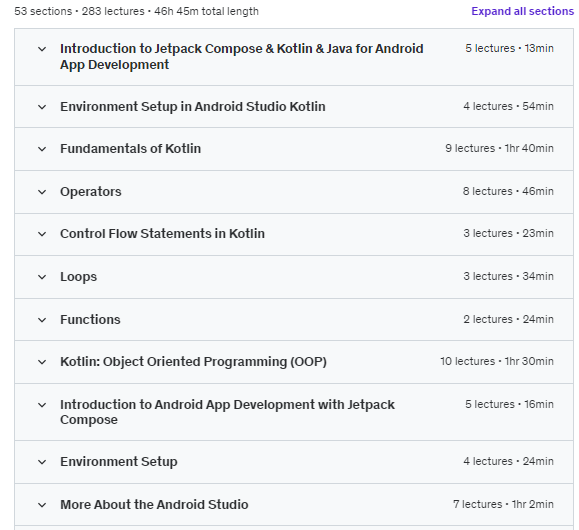Click '3 lectures • 23min' text
Image resolution: width=579 pixels, height=530 pixels.
(x=508, y=233)
